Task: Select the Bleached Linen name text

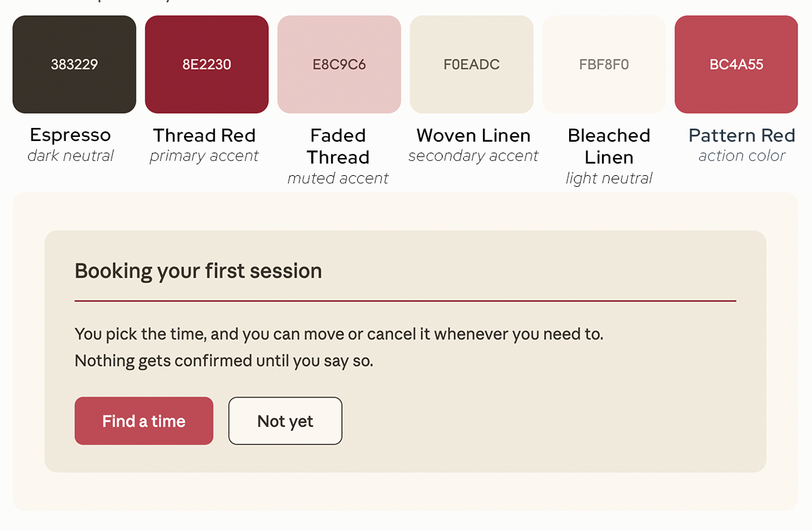Action: [x=609, y=146]
